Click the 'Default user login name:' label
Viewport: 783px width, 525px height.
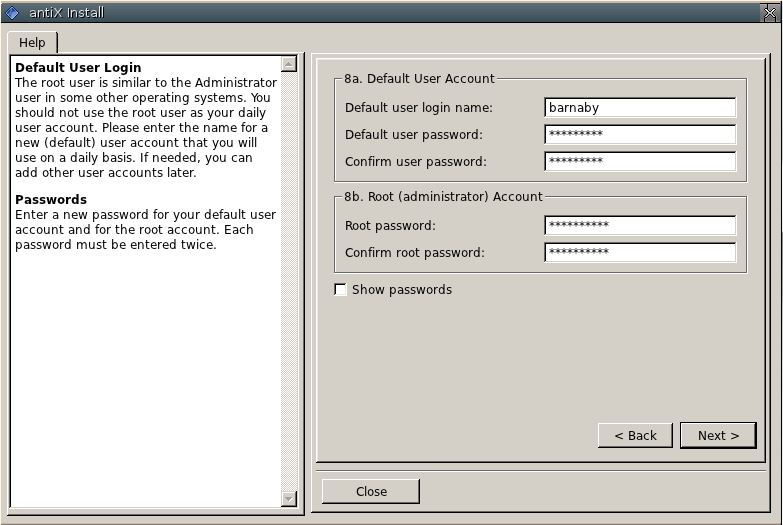tap(418, 107)
